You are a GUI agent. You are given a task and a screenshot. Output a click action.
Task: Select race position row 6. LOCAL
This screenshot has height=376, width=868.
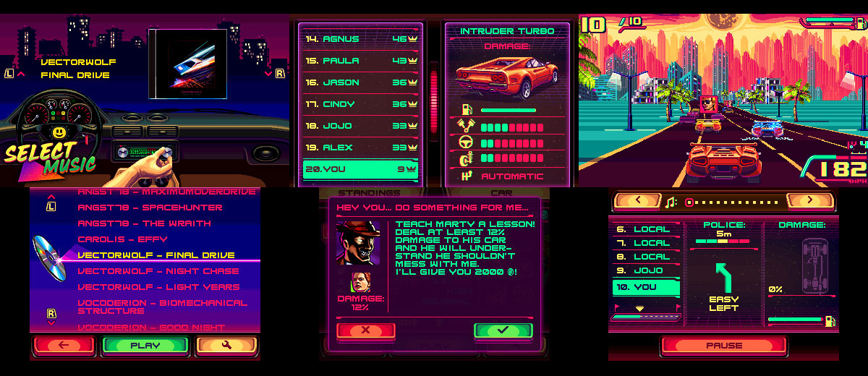tap(646, 229)
